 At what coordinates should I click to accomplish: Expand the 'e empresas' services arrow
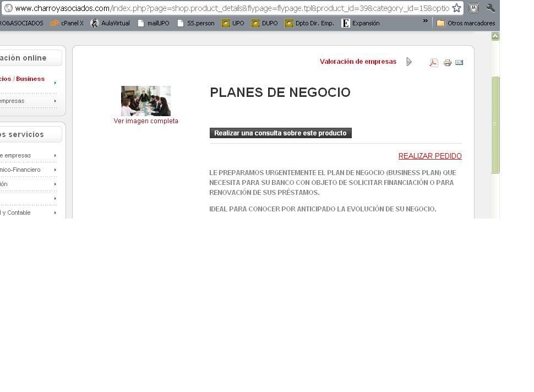click(55, 156)
